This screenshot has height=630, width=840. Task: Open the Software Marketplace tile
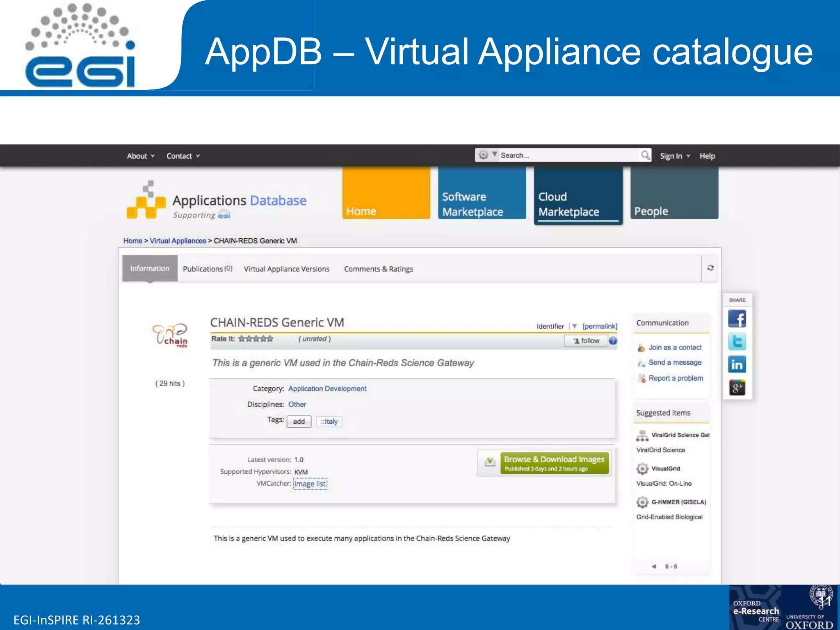482,193
